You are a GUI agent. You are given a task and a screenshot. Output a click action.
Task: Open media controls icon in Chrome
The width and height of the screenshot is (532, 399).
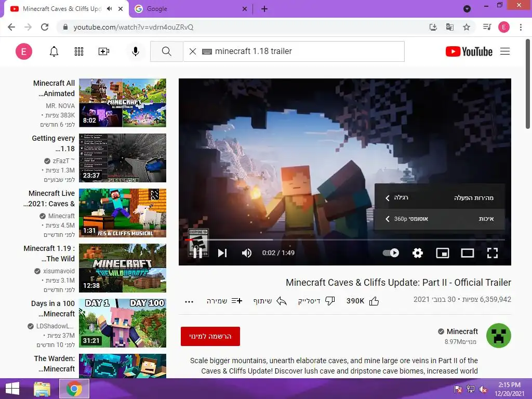[487, 27]
